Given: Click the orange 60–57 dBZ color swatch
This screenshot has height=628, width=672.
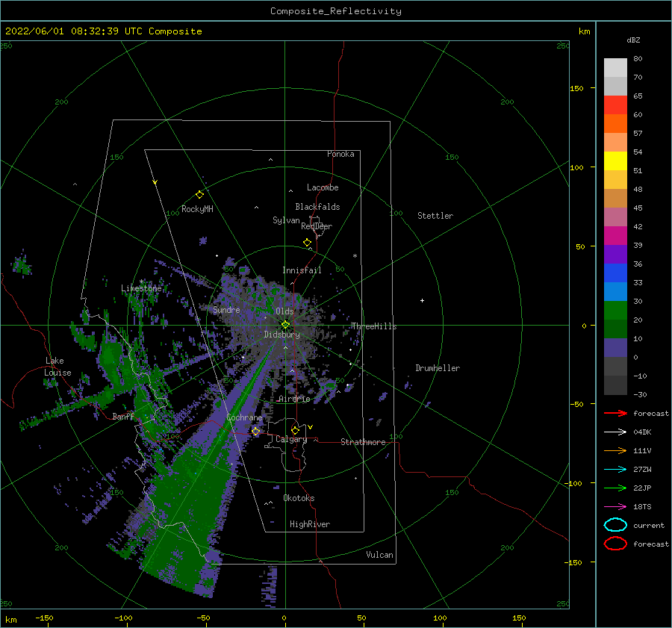Looking at the screenshot, I should click(x=615, y=124).
